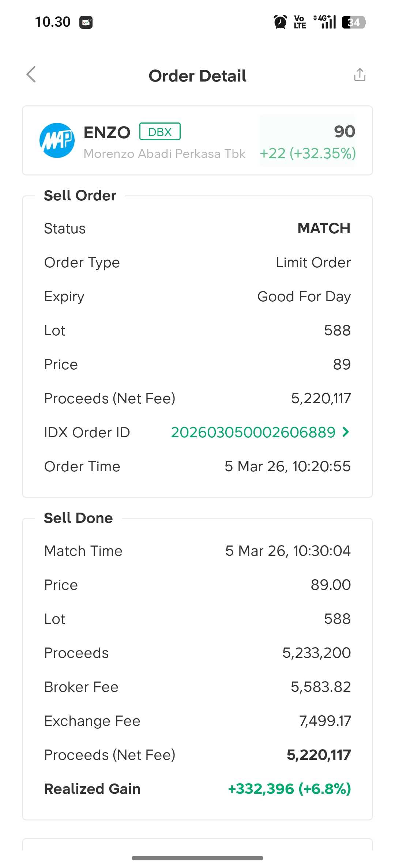
Task: Open the IDX Order ID number link
Action: (253, 433)
